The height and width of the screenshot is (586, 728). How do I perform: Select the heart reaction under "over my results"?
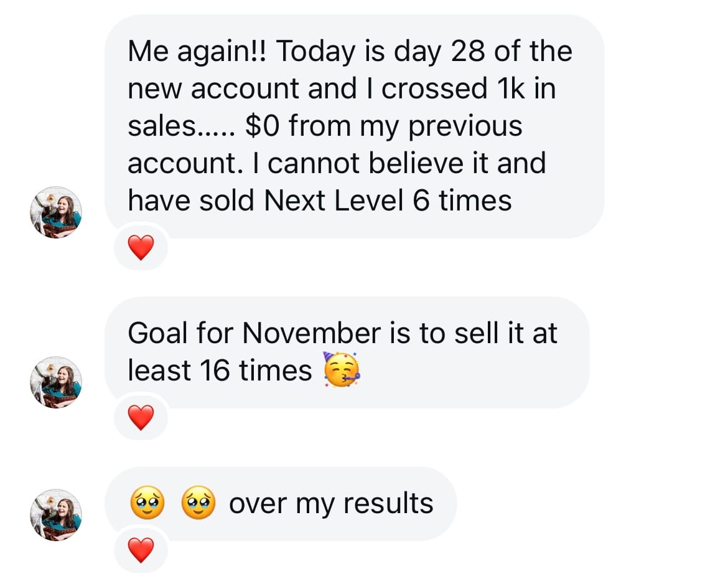(x=141, y=550)
